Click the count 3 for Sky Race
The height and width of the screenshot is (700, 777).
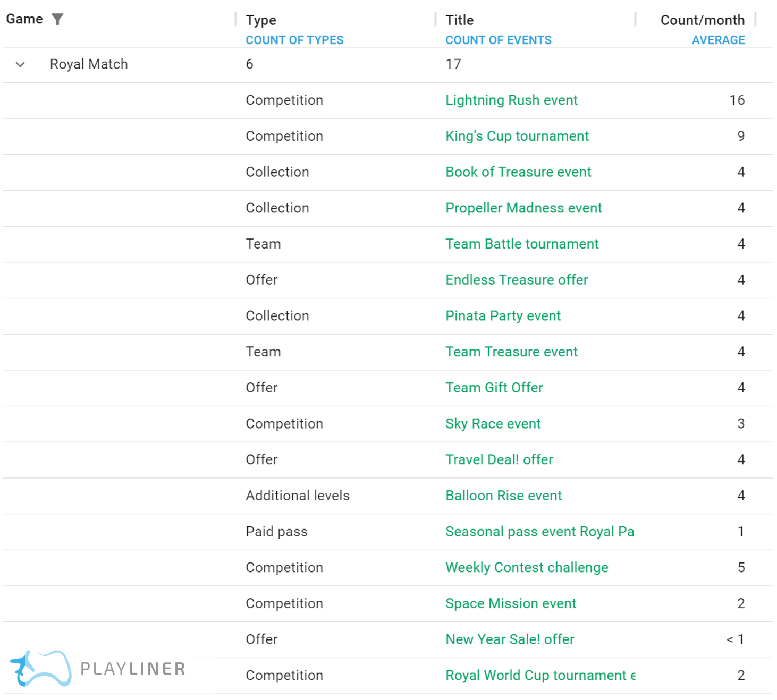[741, 424]
